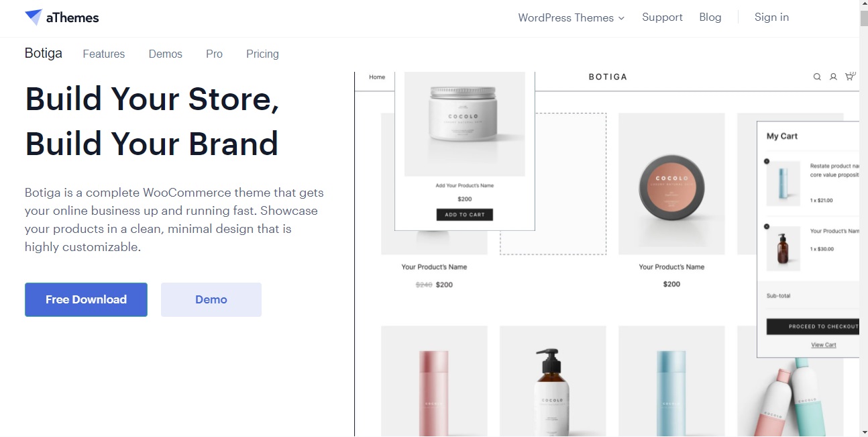868x437 pixels.
Task: Open the Demo button
Action: pos(211,299)
